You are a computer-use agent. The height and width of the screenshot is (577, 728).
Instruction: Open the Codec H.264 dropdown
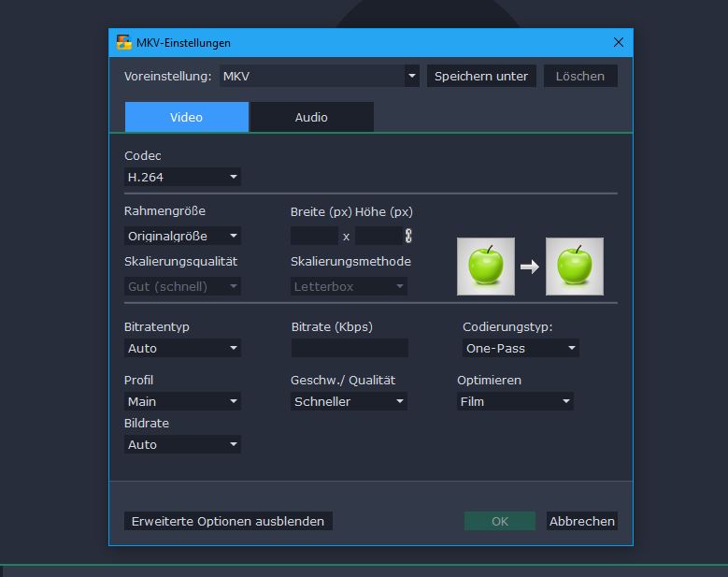[182, 177]
